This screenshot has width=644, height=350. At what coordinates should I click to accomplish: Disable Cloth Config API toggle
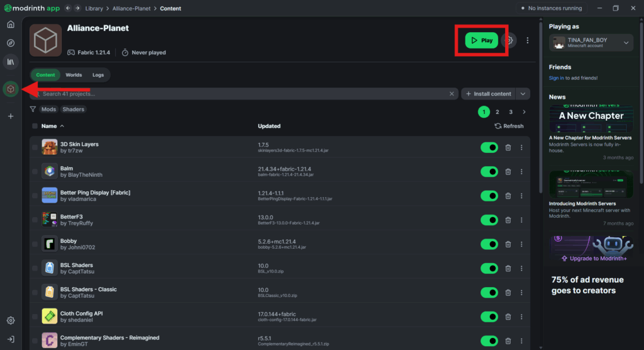pyautogui.click(x=489, y=317)
